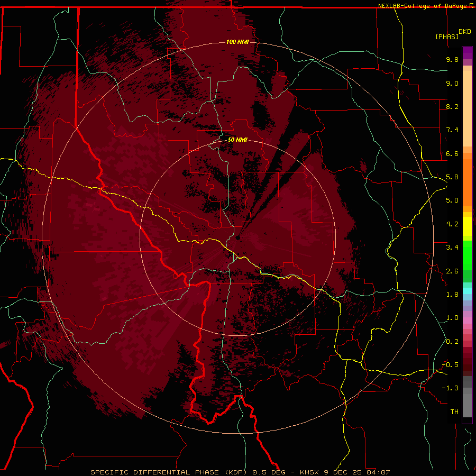Click the -1.3 scale value

point(450,388)
